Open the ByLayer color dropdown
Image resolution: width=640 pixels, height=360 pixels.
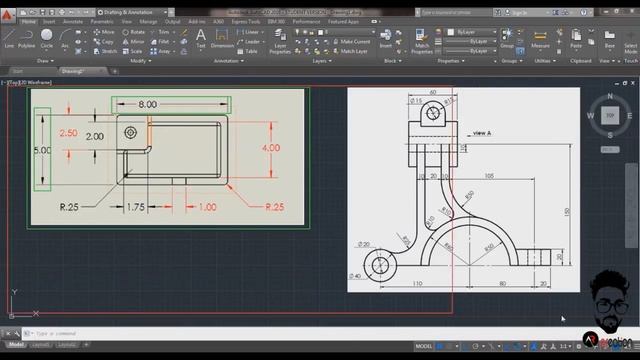472,32
